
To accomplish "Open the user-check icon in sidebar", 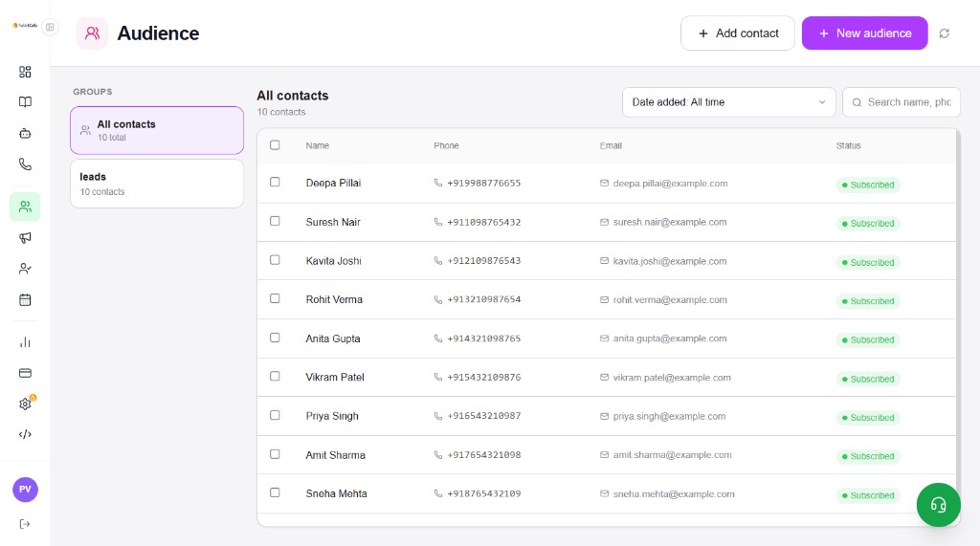I will [x=25, y=269].
